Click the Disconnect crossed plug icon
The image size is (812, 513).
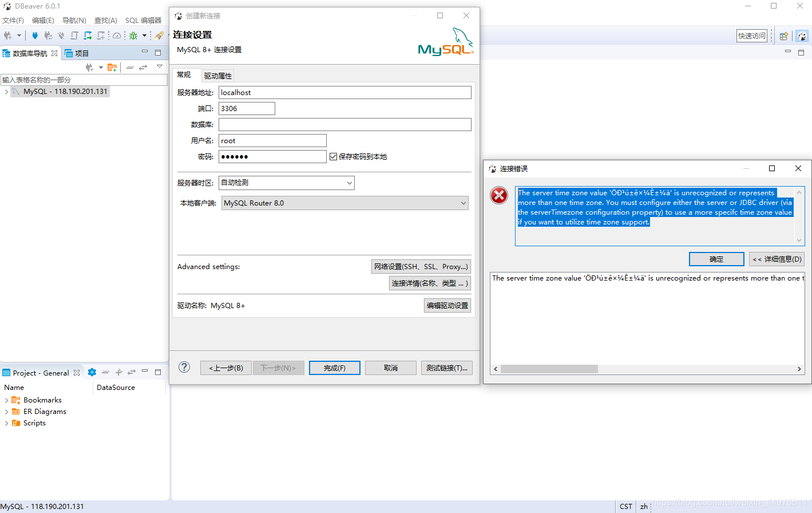[x=61, y=35]
